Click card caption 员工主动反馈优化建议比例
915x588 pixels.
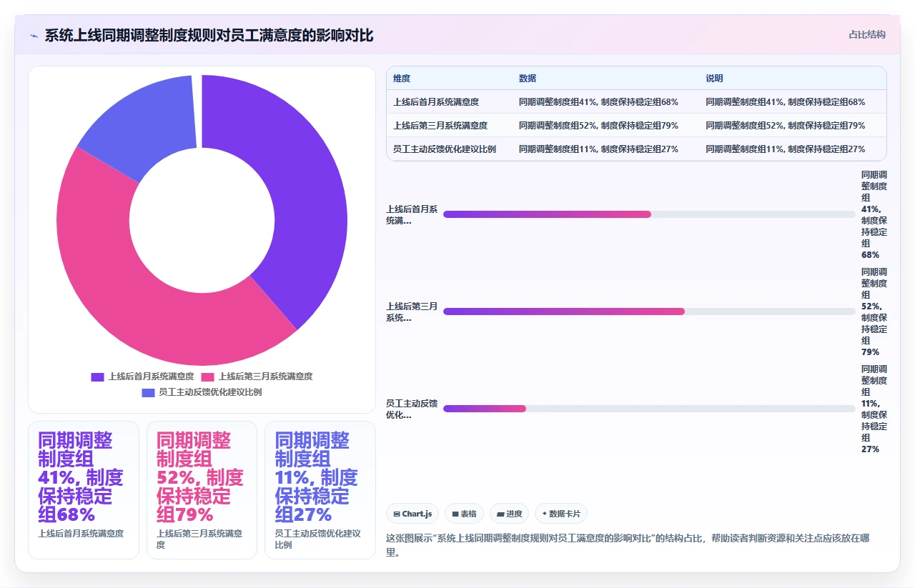[317, 539]
